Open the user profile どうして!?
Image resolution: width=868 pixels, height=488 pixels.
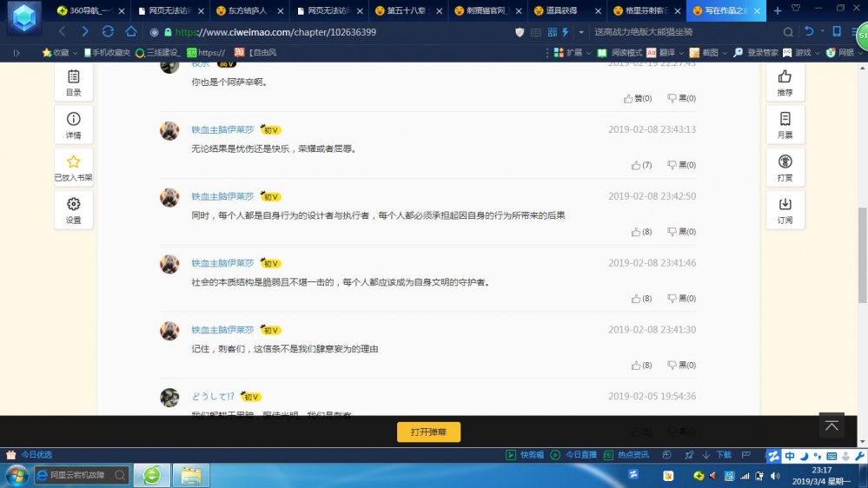[x=213, y=397]
